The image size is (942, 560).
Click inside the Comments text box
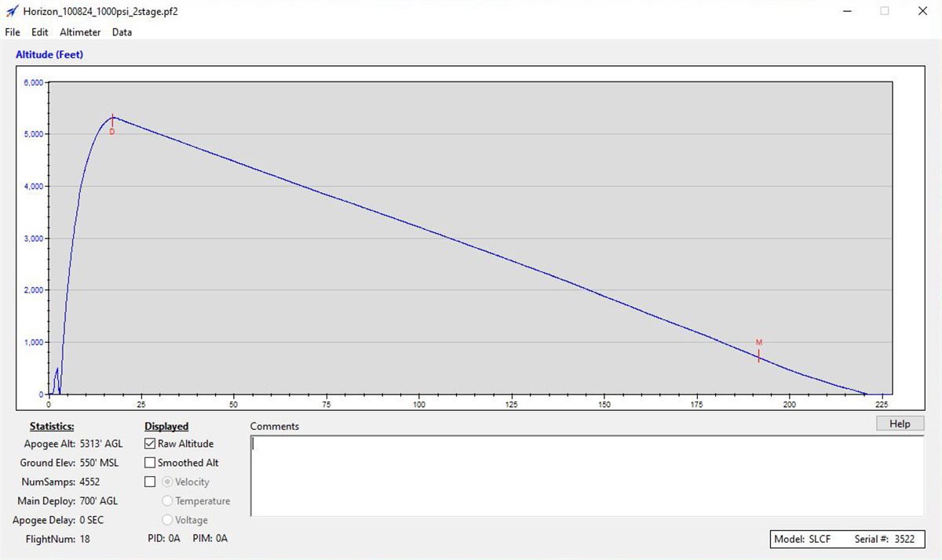tap(586, 475)
